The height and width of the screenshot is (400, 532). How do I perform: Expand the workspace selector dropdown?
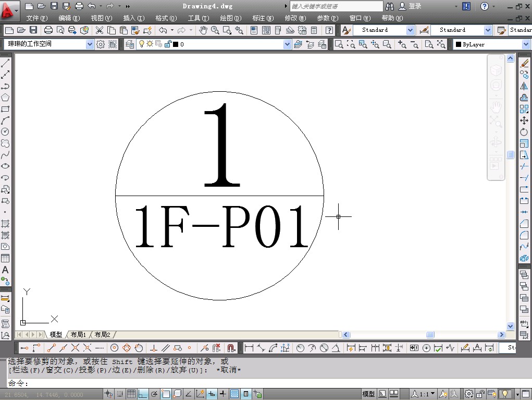(89, 45)
